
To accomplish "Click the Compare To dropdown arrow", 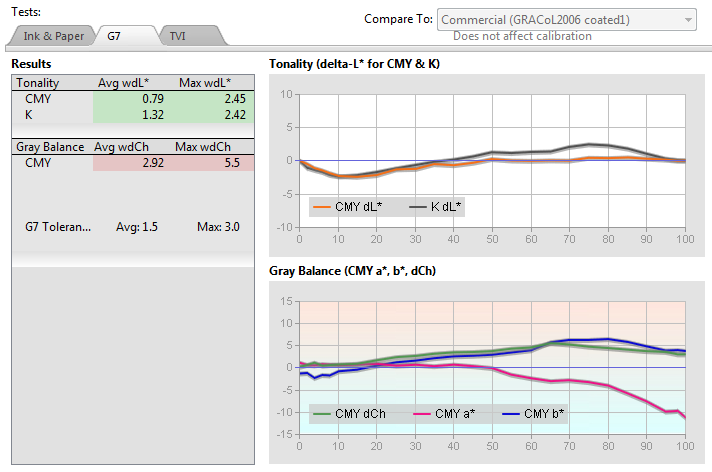I will click(x=688, y=20).
